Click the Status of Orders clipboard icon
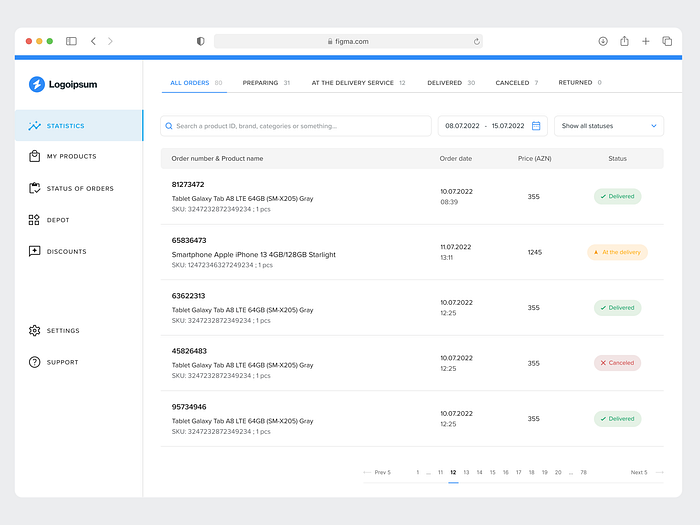Image resolution: width=700 pixels, height=525 pixels. click(x=35, y=188)
